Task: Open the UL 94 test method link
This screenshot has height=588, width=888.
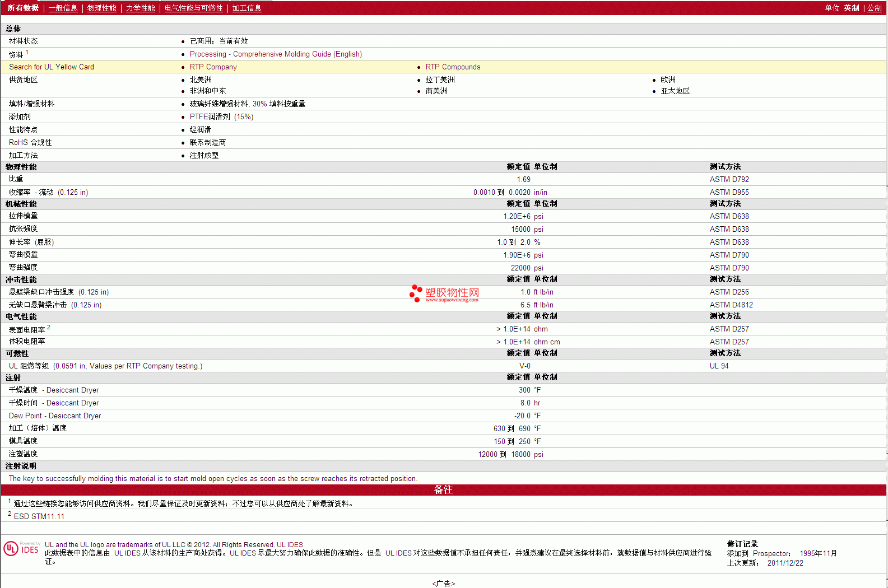Action: [719, 366]
